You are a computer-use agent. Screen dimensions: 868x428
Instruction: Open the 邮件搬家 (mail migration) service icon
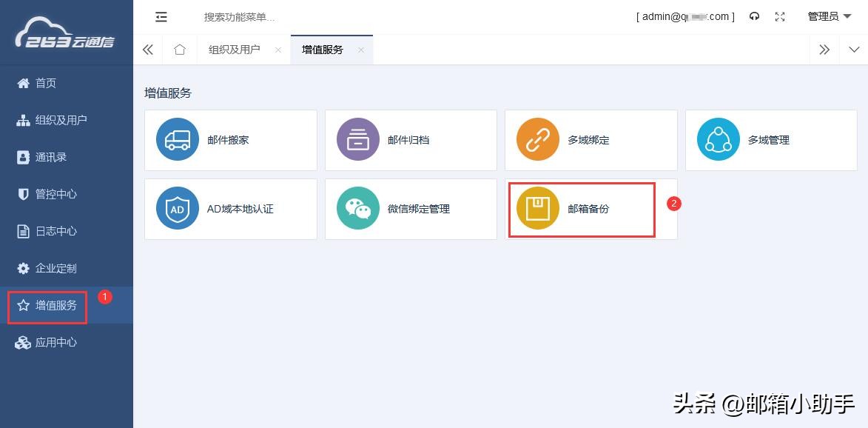[x=178, y=140]
